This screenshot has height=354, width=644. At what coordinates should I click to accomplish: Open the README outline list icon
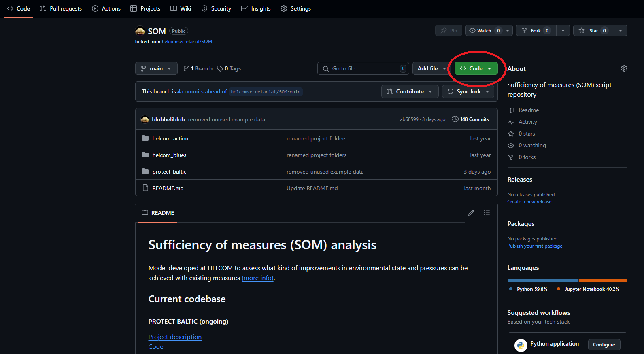(x=487, y=213)
